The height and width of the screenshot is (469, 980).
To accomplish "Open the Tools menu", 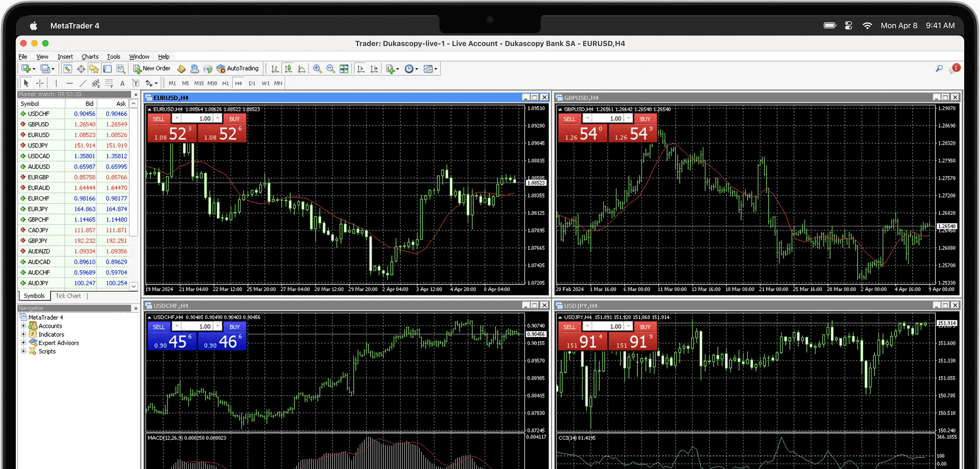I will pos(113,57).
